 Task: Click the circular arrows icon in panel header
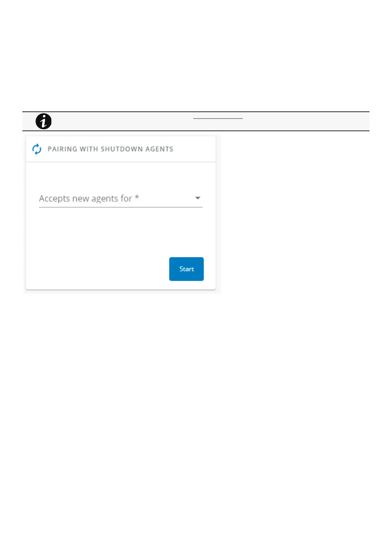coord(37,149)
